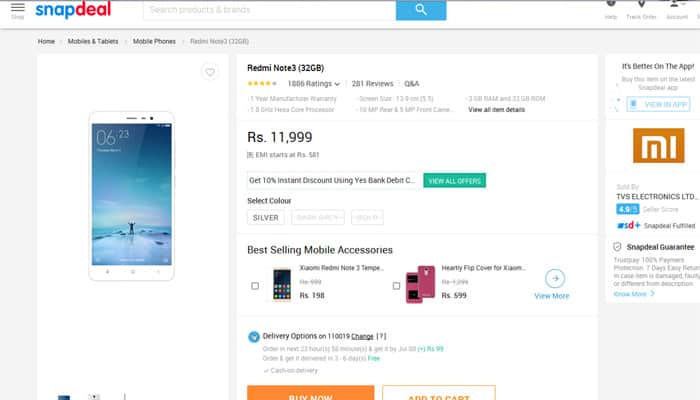Click the Mi brand logo
This screenshot has height=400, width=700.
point(658,146)
